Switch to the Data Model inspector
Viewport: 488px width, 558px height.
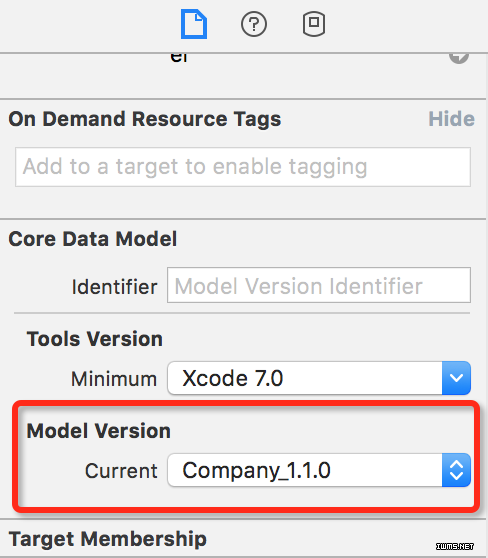(x=314, y=24)
